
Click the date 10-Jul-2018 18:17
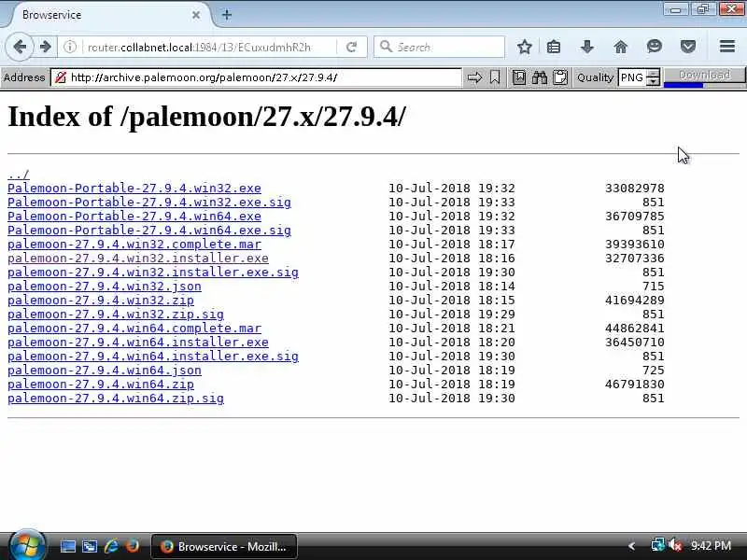tap(452, 245)
